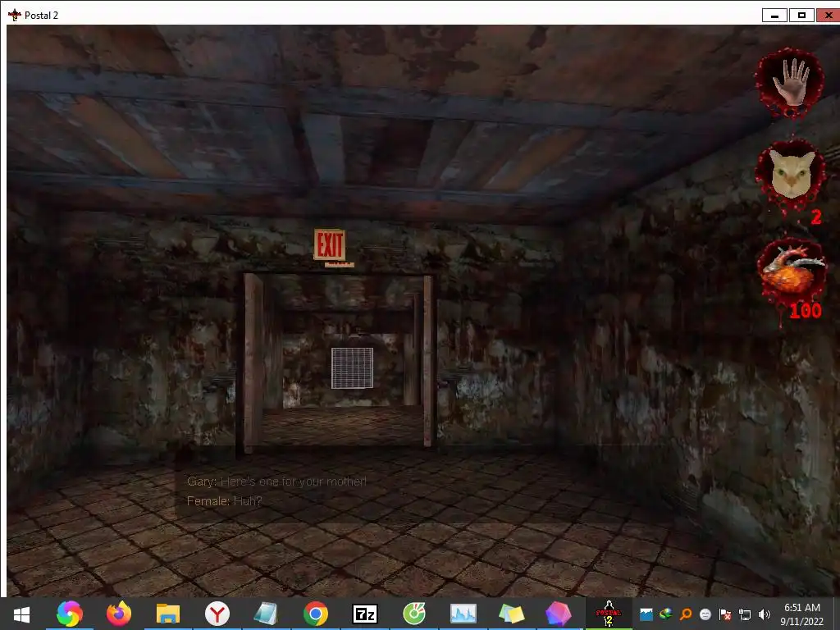
Task: Minimize the Postal 2 window
Action: click(774, 15)
